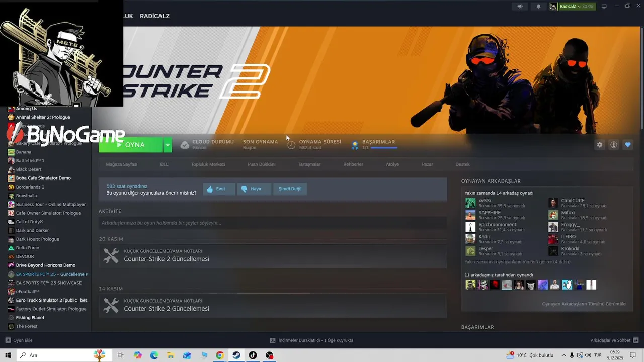Image resolution: width=644 pixels, height=362 pixels.
Task: Select Fishing Planet in library list
Action: [30, 318]
